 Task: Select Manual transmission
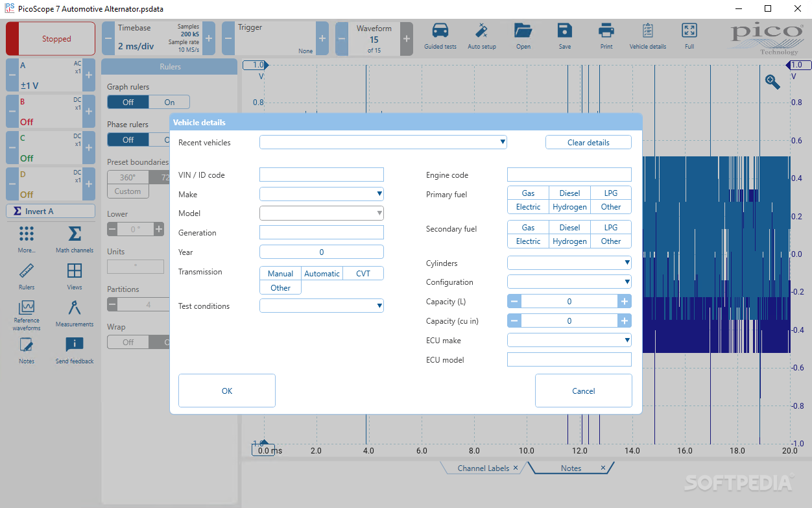pos(280,273)
